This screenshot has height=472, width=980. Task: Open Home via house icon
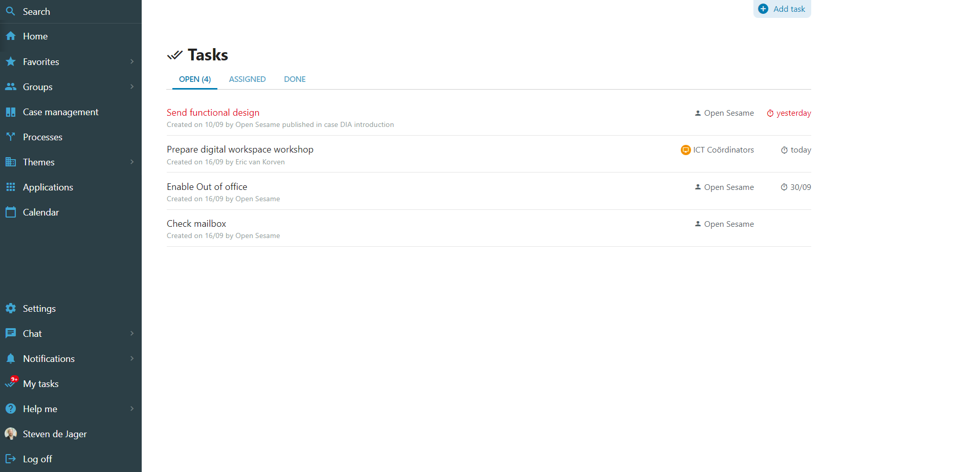pyautogui.click(x=10, y=36)
